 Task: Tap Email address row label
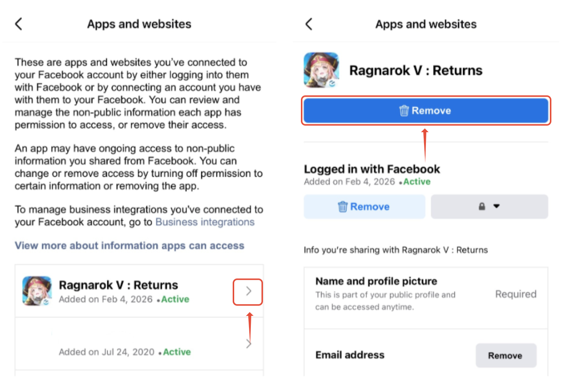[350, 355]
